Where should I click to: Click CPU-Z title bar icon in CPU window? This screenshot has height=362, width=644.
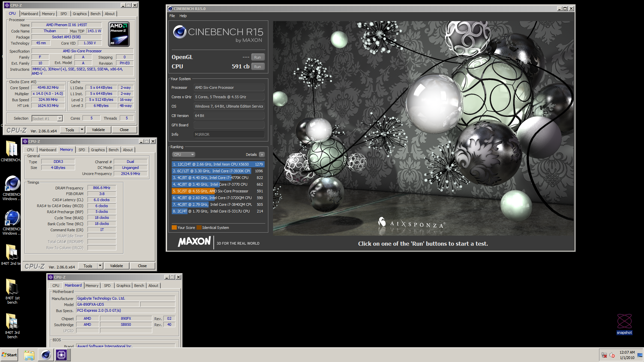click(7, 5)
